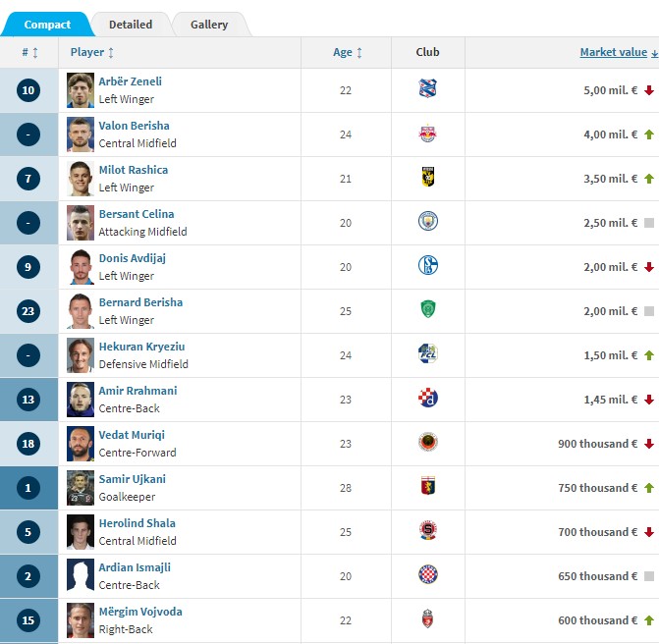Screen dimensions: 659x644
Task: Click Bersant Celina's club badge
Action: [x=427, y=222]
